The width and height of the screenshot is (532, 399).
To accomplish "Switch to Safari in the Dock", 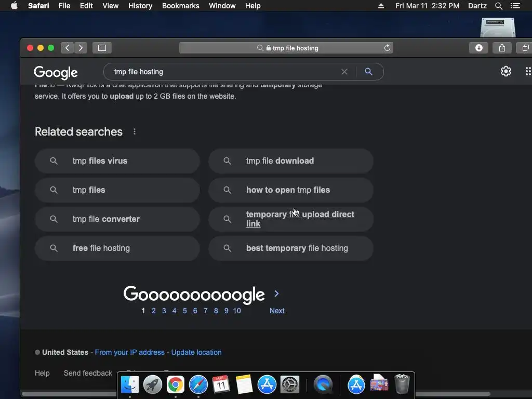I will [198, 385].
